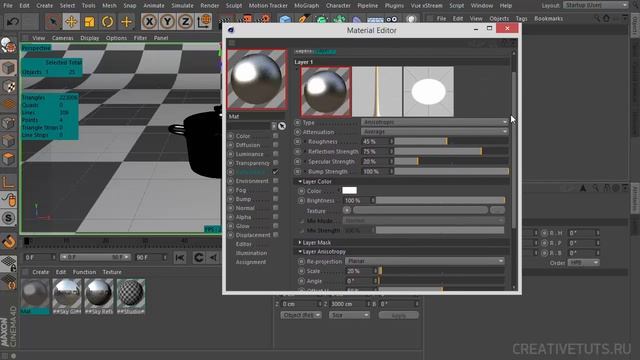Open the MoGraph menu
This screenshot has width=640, height=360.
(x=306, y=5)
